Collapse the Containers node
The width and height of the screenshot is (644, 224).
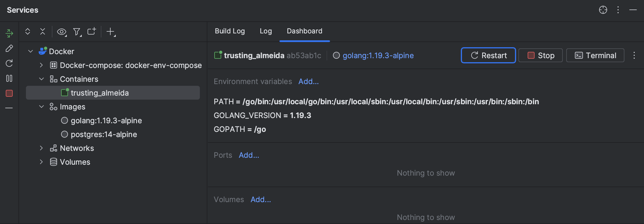(x=41, y=79)
